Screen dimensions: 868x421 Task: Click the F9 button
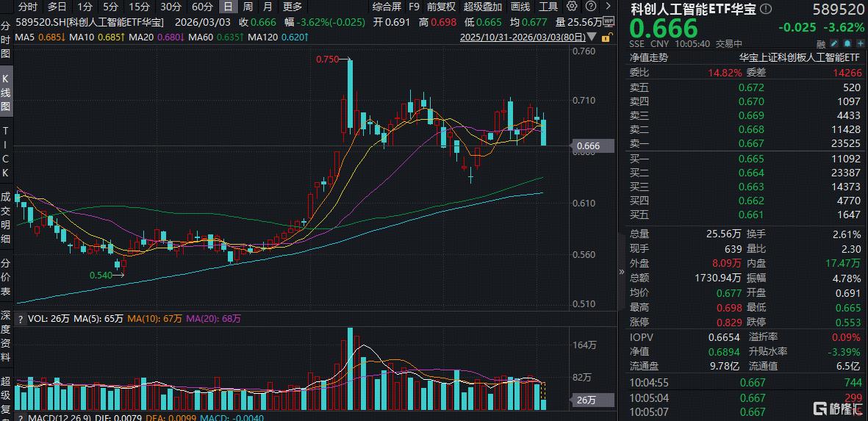pyautogui.click(x=414, y=7)
